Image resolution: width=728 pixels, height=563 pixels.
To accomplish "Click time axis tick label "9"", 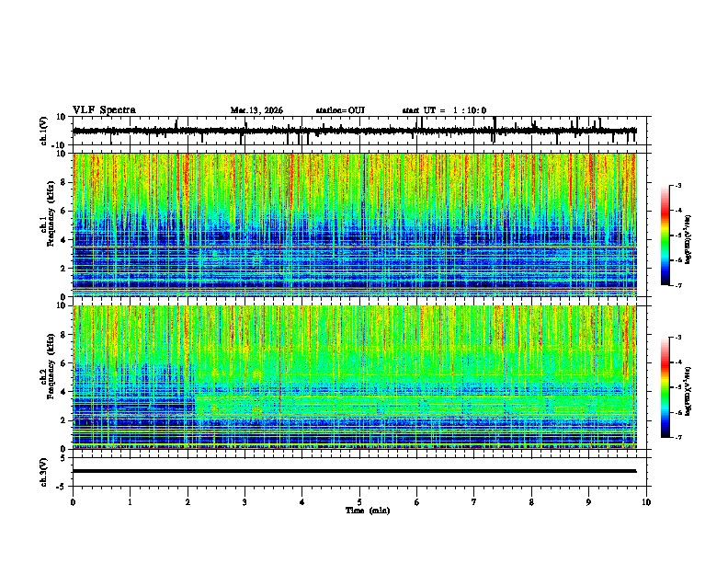I will pyautogui.click(x=588, y=502).
